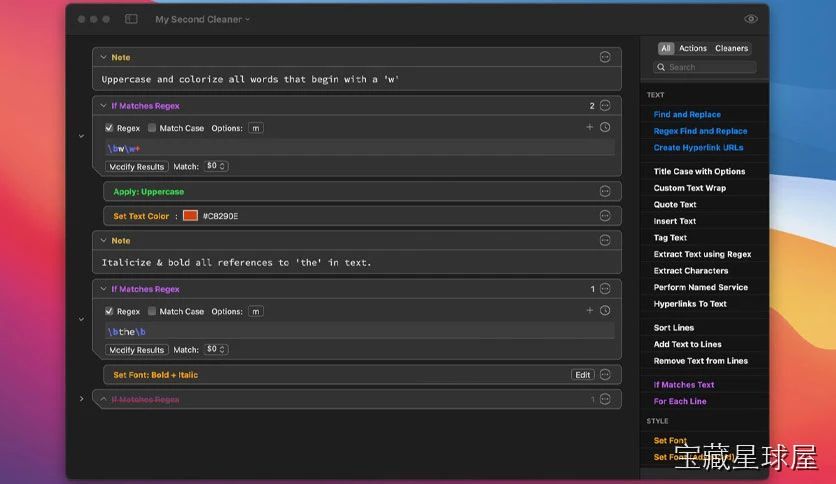
Task: Collapse the first If Matches Regex header chevron
Action: point(103,106)
